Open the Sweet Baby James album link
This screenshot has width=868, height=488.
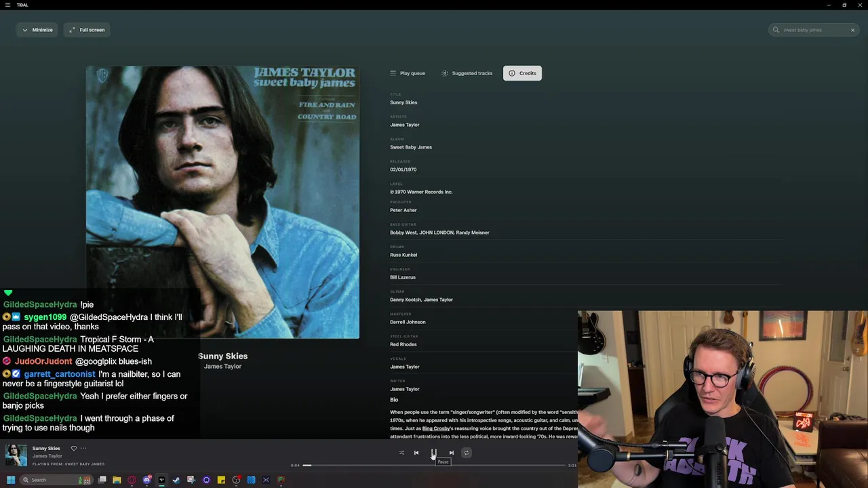(x=411, y=147)
